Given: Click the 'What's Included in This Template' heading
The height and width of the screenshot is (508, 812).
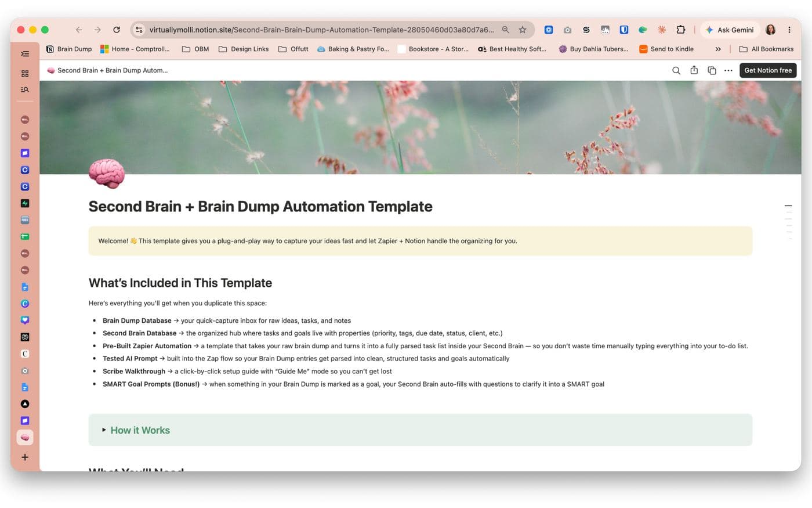Looking at the screenshot, I should 180,283.
